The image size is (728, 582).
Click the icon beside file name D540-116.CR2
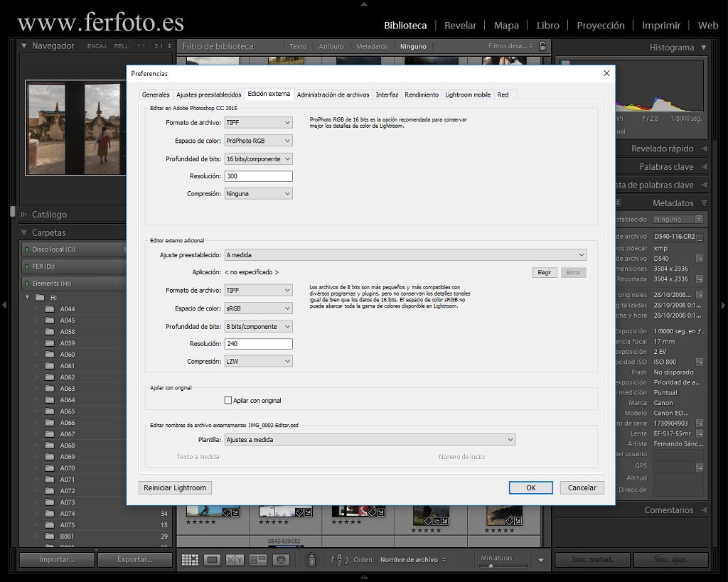tap(700, 237)
